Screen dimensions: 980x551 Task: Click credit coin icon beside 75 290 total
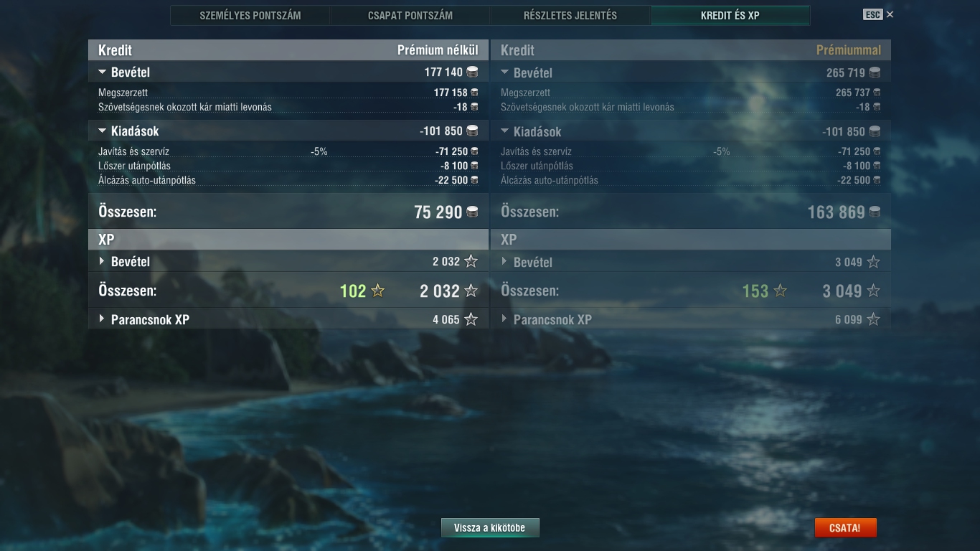click(472, 212)
